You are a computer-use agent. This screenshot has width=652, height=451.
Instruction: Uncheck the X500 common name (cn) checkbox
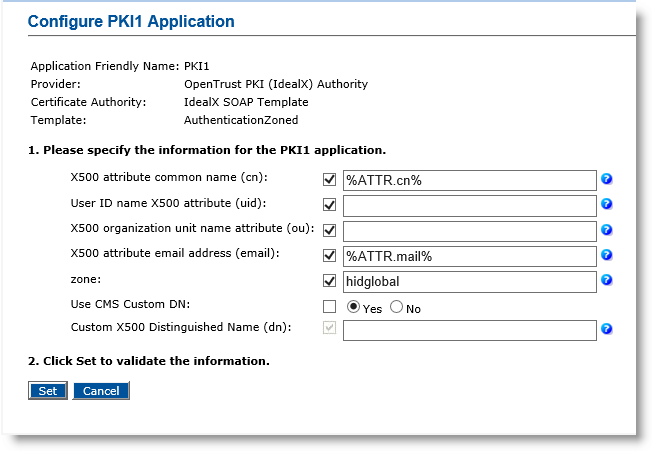[x=329, y=180]
